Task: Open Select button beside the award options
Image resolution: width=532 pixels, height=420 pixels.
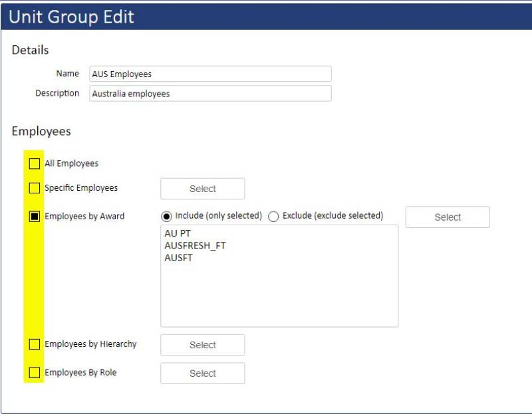Action: coord(448,217)
